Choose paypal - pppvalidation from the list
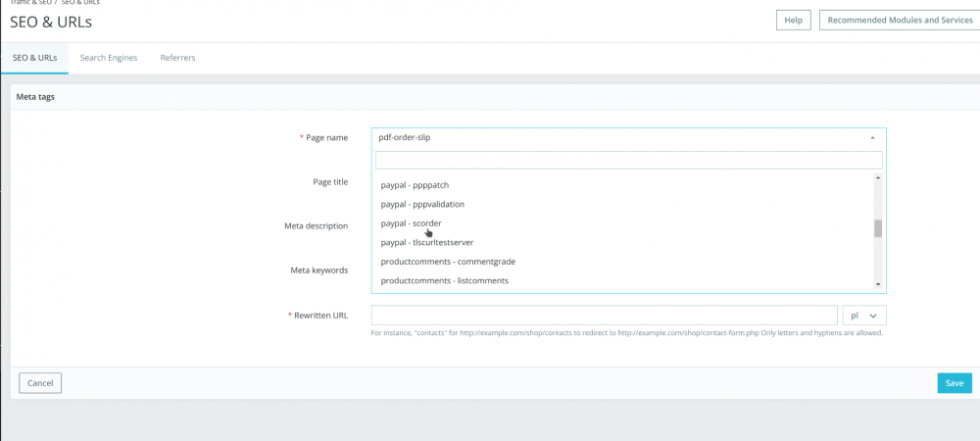The height and width of the screenshot is (441, 980). point(422,204)
